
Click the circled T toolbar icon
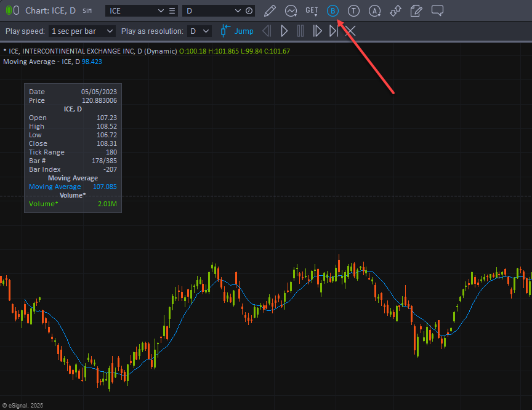coord(354,10)
